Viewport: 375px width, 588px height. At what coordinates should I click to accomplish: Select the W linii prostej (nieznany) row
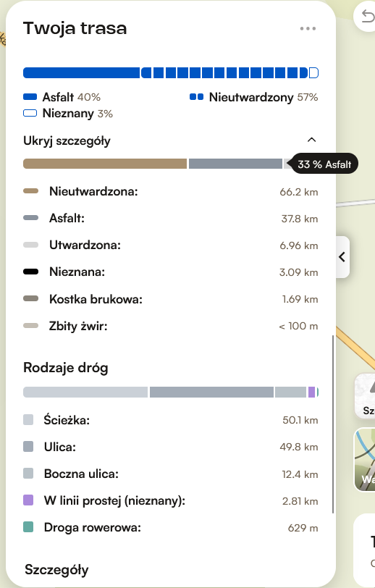click(x=171, y=500)
